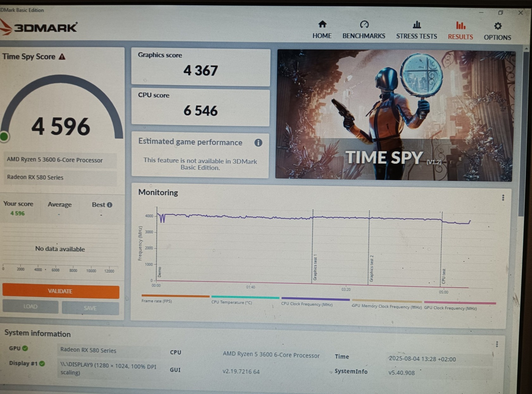
Task: Switch to the Benchmarks tab
Action: pyautogui.click(x=364, y=30)
